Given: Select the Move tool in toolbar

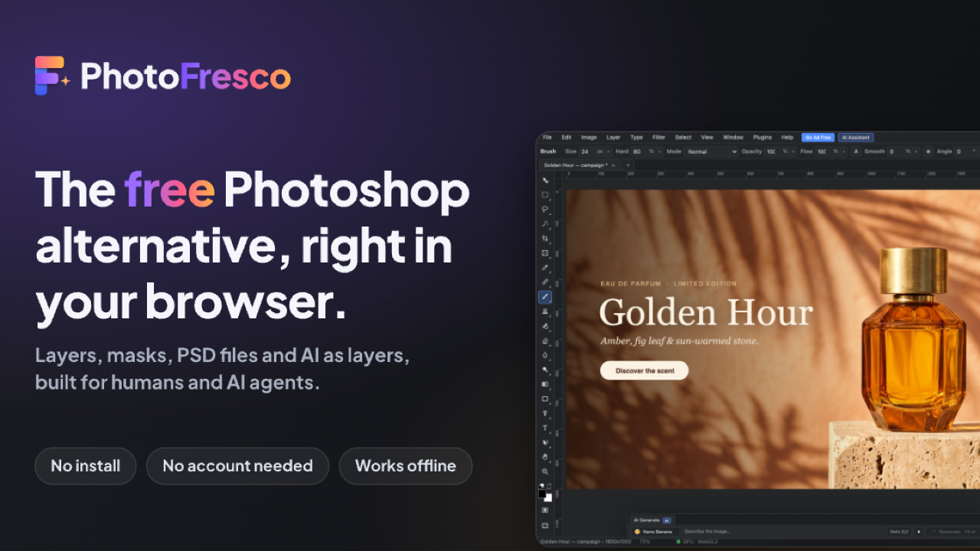Looking at the screenshot, I should (x=545, y=180).
